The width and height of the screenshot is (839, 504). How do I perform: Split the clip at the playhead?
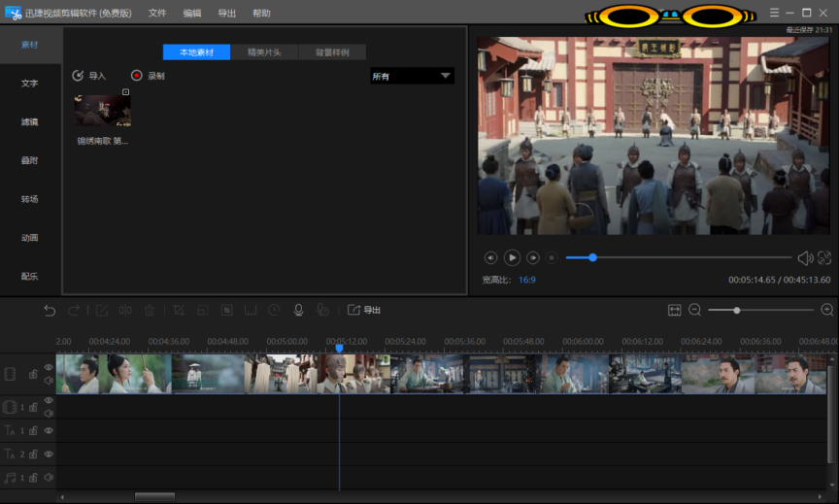coord(125,311)
